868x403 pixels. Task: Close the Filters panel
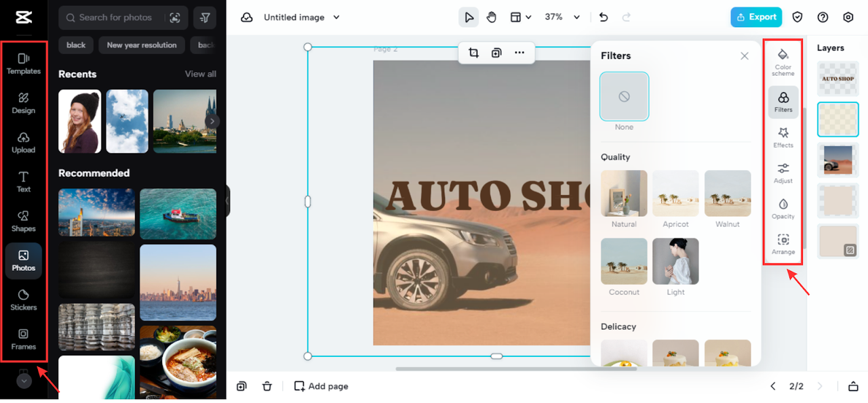(745, 56)
